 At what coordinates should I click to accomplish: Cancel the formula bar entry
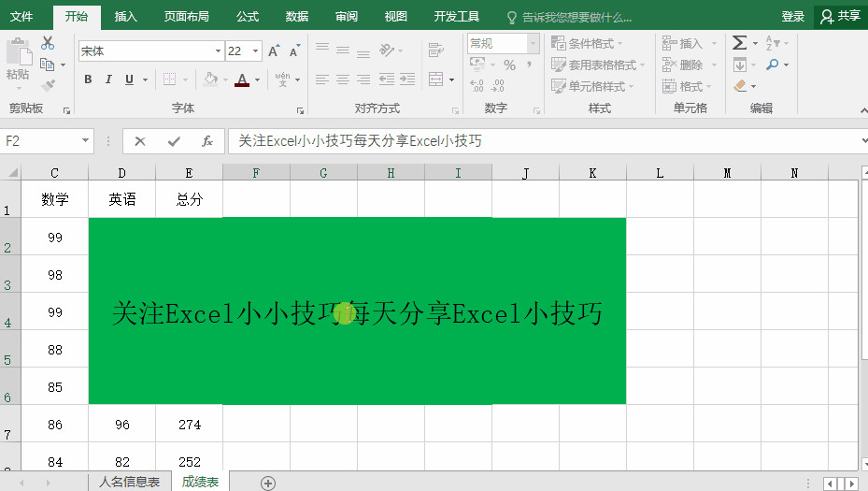pos(140,141)
